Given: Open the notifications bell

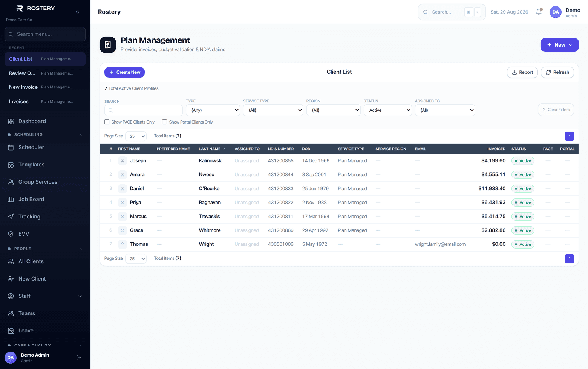Looking at the screenshot, I should pyautogui.click(x=539, y=12).
